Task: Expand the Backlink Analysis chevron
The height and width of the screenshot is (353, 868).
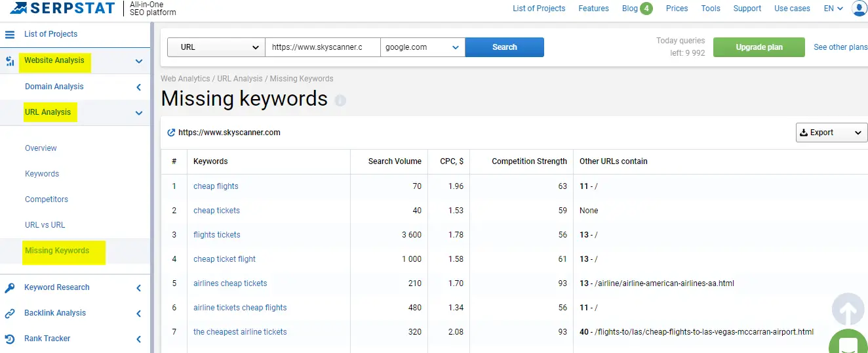Action: point(139,314)
